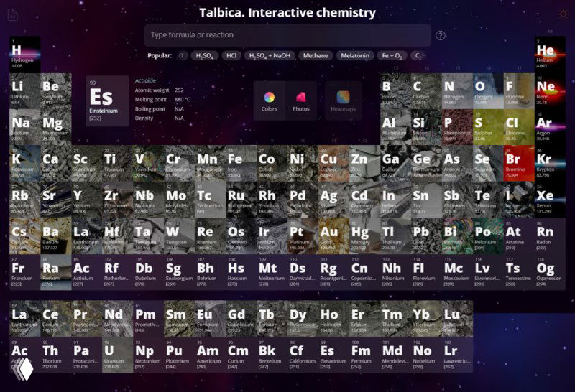Select the H₂SO₄ popular chip
575x392 pixels.
coord(204,55)
